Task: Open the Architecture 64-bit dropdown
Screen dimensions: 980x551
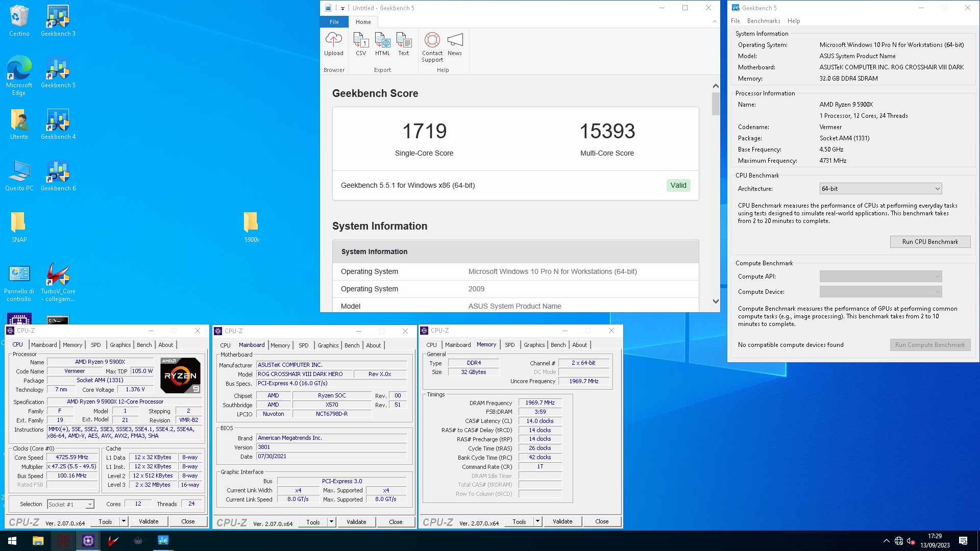Action: 880,189
